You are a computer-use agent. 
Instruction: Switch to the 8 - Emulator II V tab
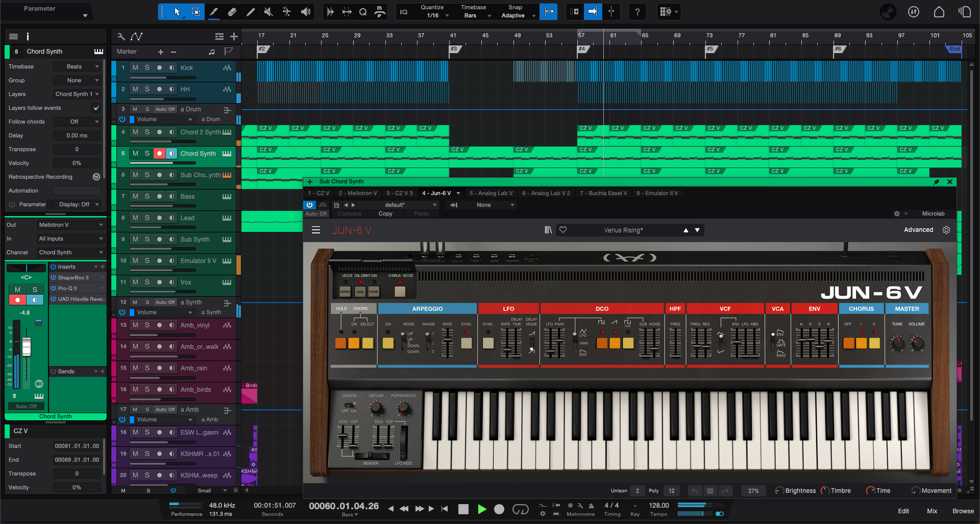pyautogui.click(x=657, y=193)
